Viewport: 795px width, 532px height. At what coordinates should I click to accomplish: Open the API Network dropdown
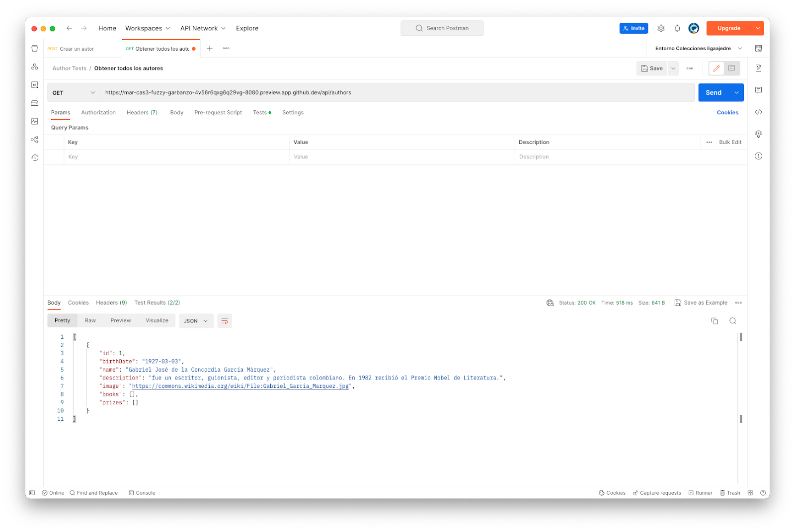(x=203, y=28)
